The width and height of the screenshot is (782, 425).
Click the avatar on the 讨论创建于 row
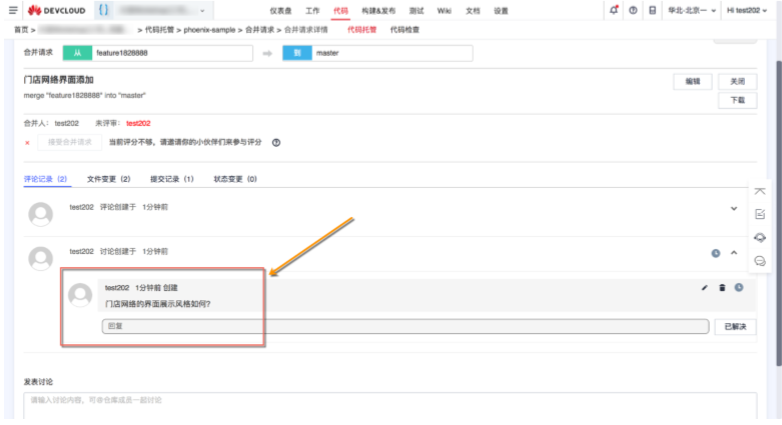click(x=41, y=259)
